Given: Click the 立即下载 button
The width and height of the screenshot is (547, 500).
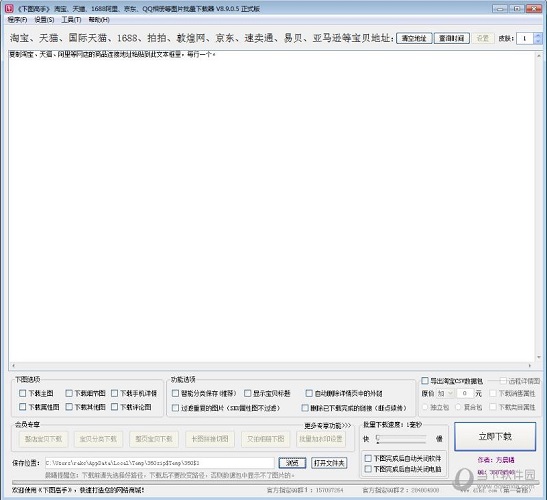Looking at the screenshot, I should pyautogui.click(x=495, y=436).
